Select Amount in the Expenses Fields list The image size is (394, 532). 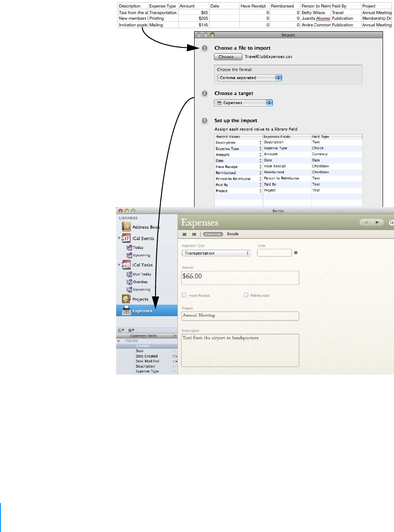147,346
